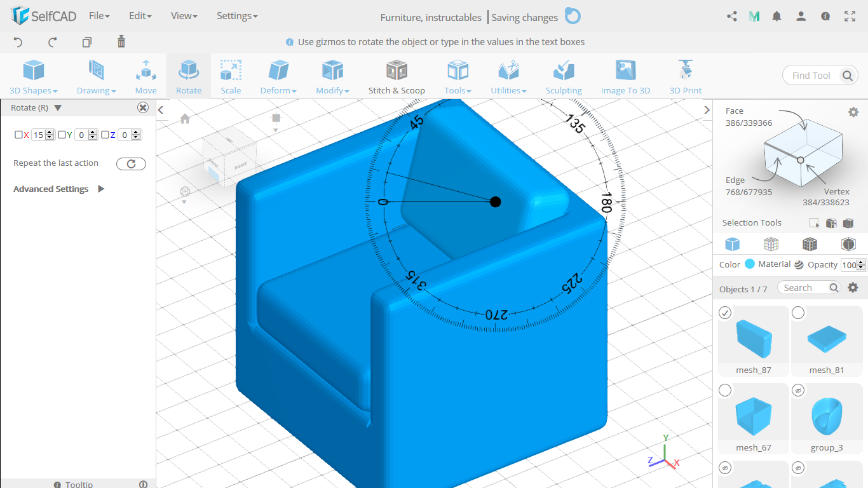Select the mesh_81 object checkbox
Image resolution: width=868 pixels, height=488 pixels.
pyautogui.click(x=798, y=313)
